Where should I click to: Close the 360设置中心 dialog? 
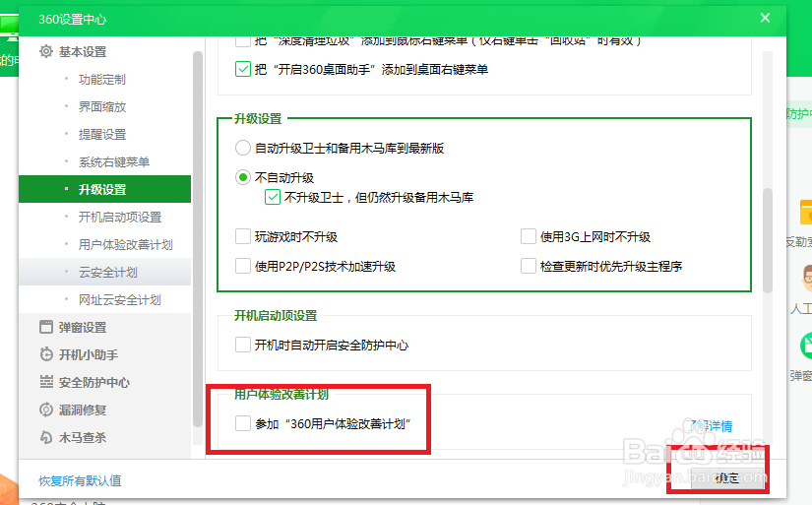pyautogui.click(x=765, y=18)
